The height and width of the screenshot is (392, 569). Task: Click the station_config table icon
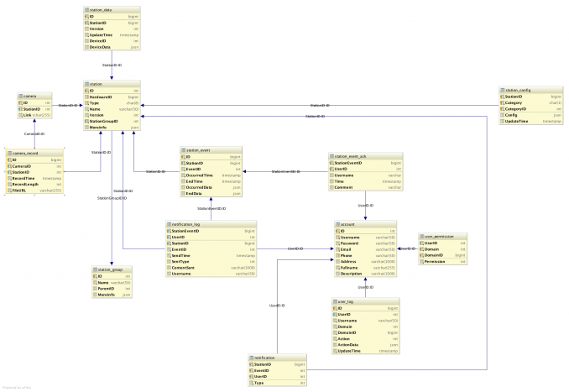pos(503,90)
